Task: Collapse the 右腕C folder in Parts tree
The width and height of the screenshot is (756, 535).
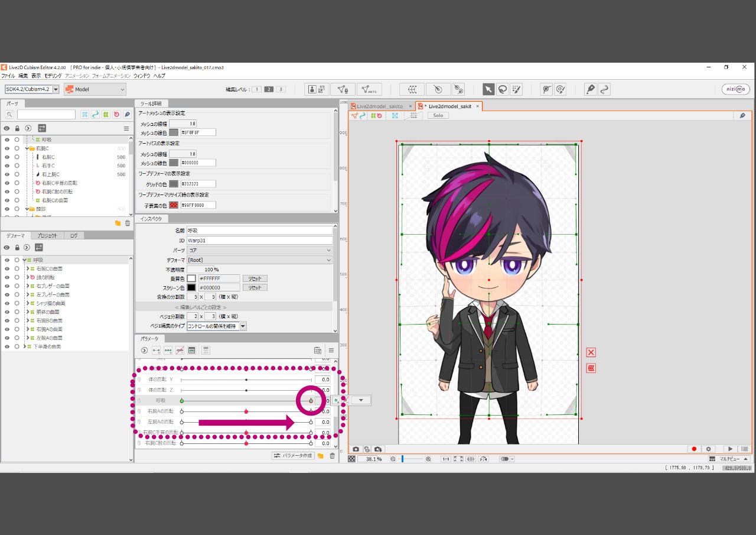Action: (27, 148)
